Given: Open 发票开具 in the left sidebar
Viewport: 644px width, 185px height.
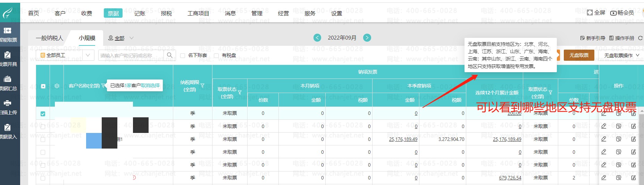Looking at the screenshot, I should tap(8, 59).
